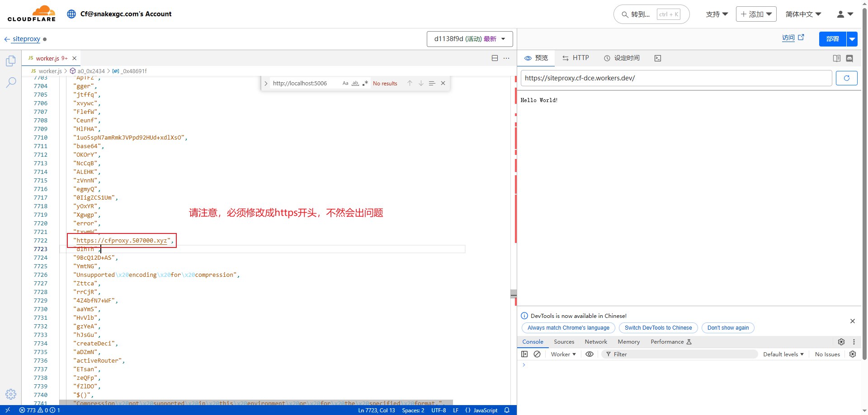Viewport: 868px width, 415px height.
Task: Click Switch DevTools to Chinese
Action: (658, 328)
